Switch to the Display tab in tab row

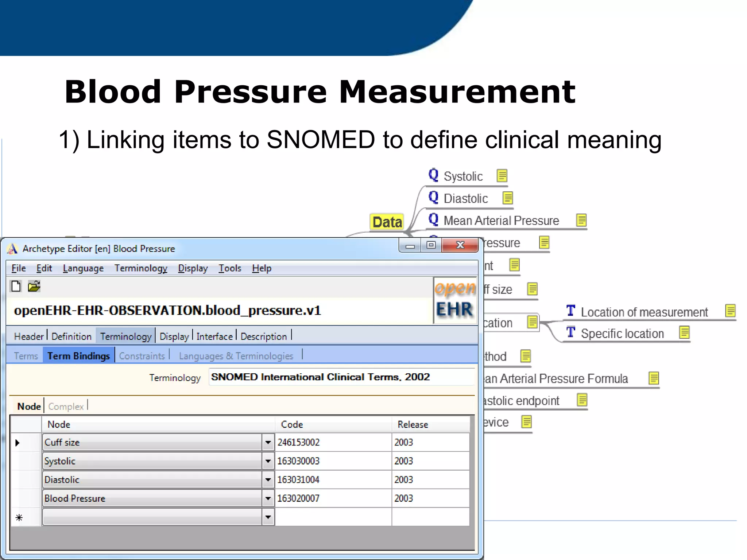click(174, 336)
